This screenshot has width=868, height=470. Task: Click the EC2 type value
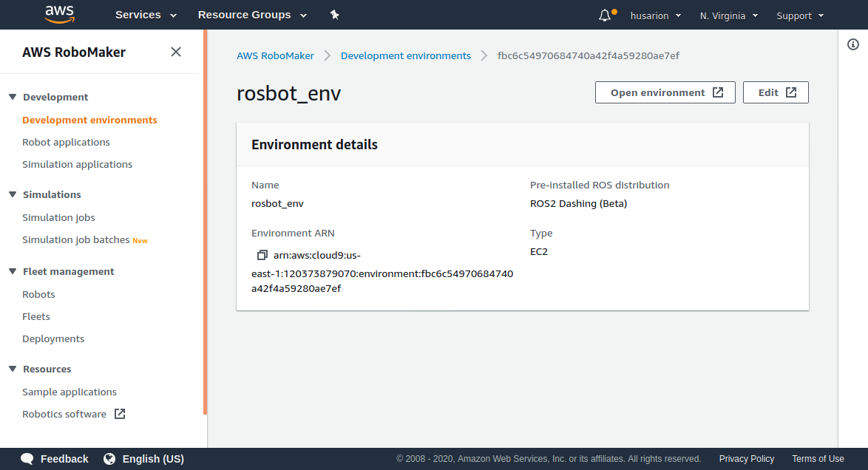point(539,252)
